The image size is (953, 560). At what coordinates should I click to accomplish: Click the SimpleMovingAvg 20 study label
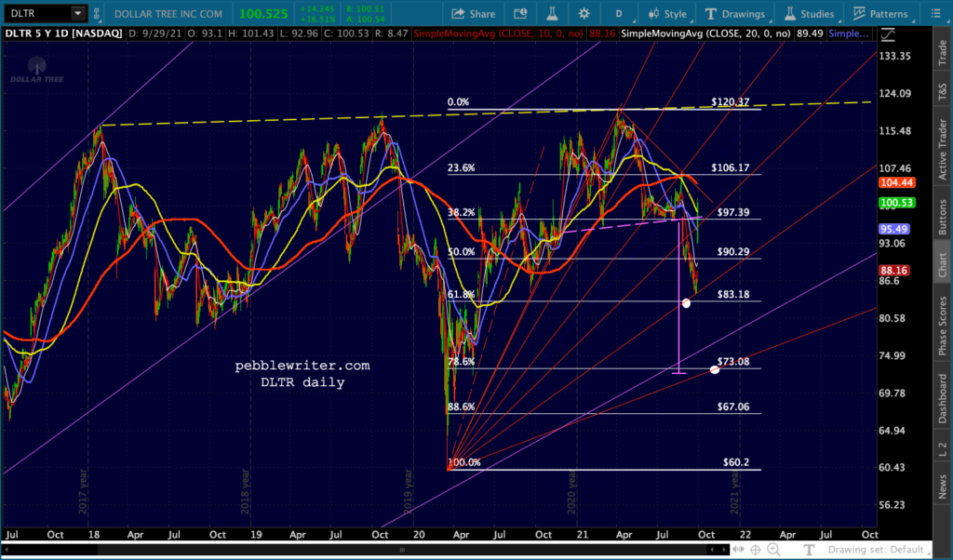705,33
